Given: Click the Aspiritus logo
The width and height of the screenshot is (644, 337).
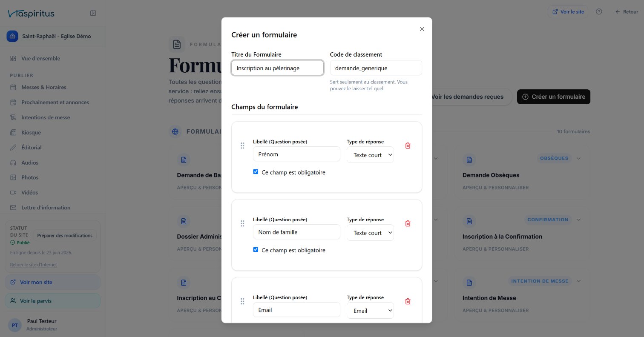Looking at the screenshot, I should tap(31, 14).
